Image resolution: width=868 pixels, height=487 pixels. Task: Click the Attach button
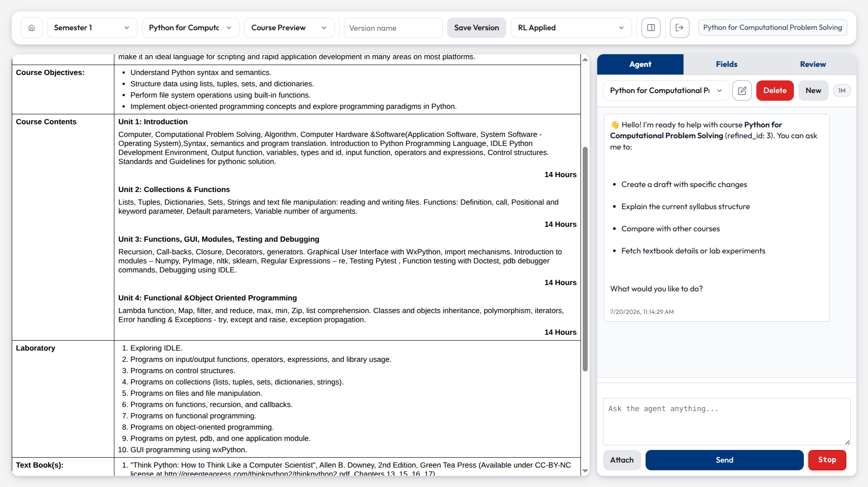pyautogui.click(x=622, y=460)
